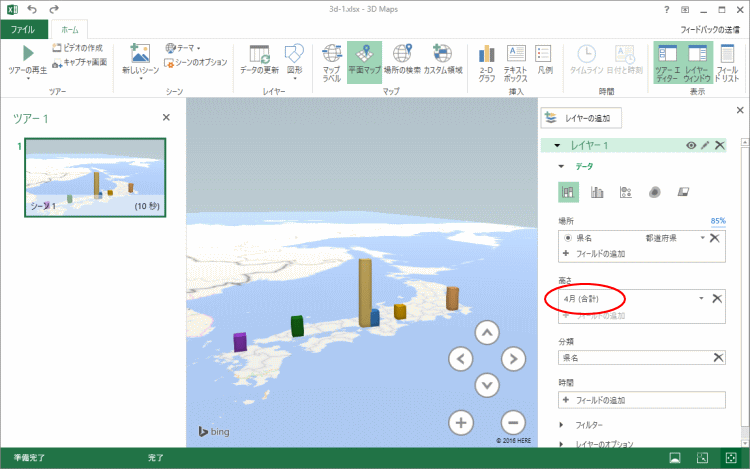
Task: Tilt map up with arrow
Action: [487, 333]
